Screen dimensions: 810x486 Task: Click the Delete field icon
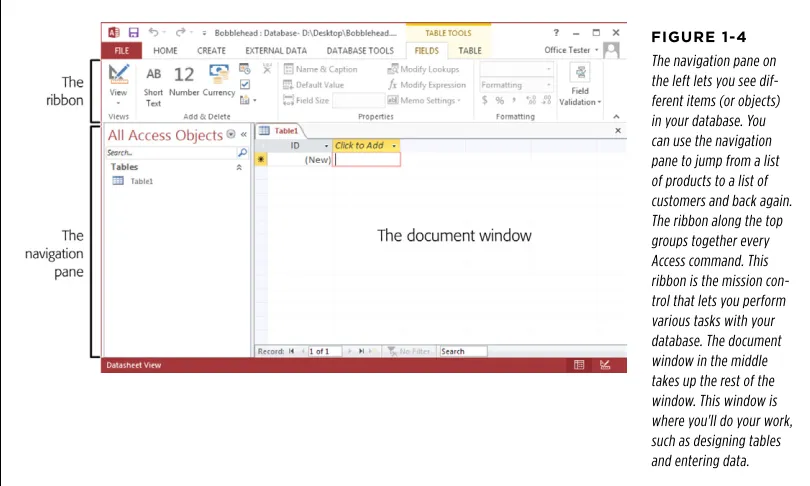[x=267, y=69]
